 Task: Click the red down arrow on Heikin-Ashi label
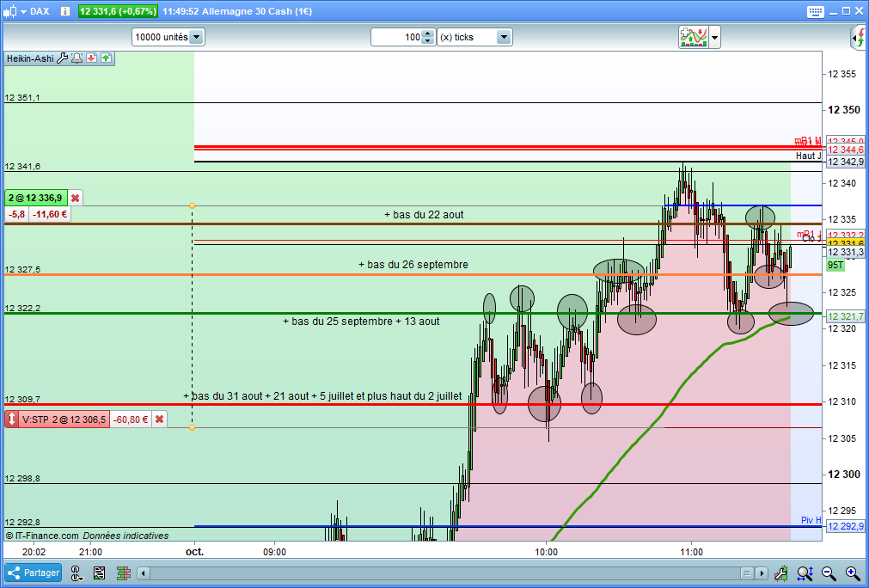[x=91, y=58]
